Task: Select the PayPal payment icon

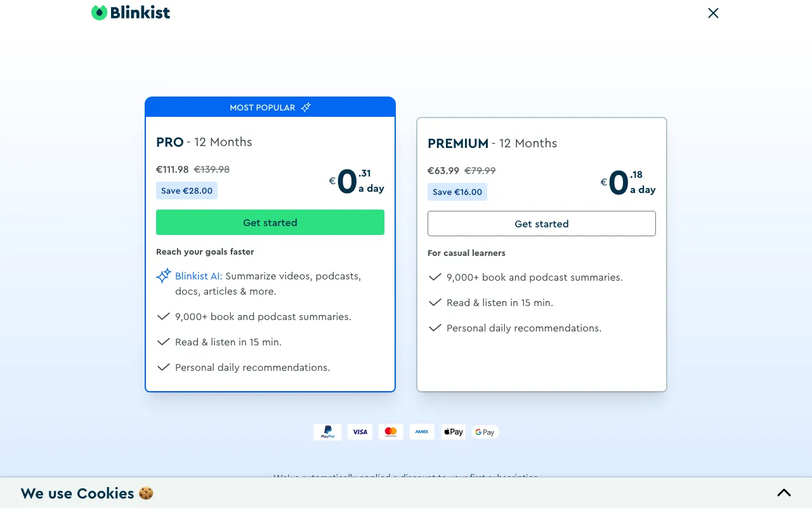Action: coord(327,432)
